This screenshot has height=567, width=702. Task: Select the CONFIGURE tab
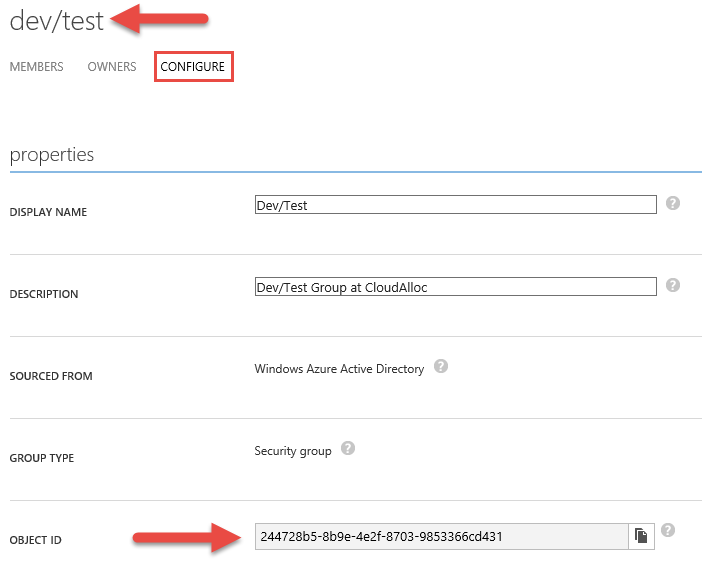click(x=193, y=67)
